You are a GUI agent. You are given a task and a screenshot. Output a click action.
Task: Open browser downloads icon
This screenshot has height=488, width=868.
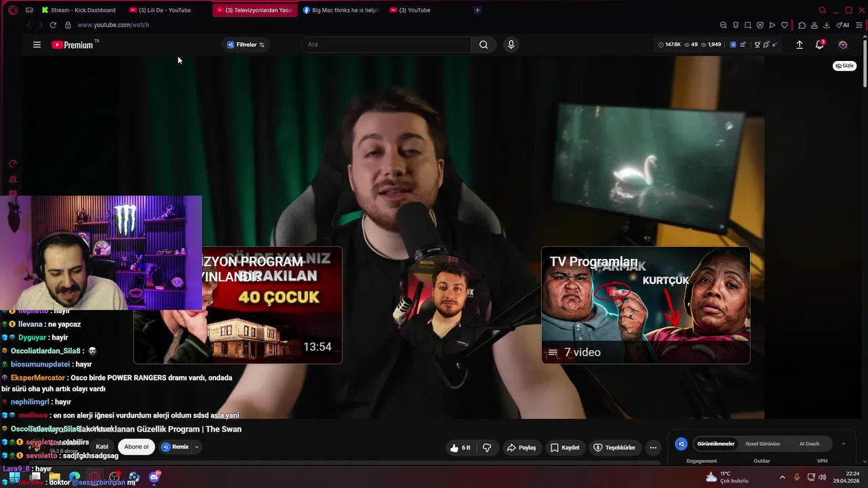click(827, 25)
